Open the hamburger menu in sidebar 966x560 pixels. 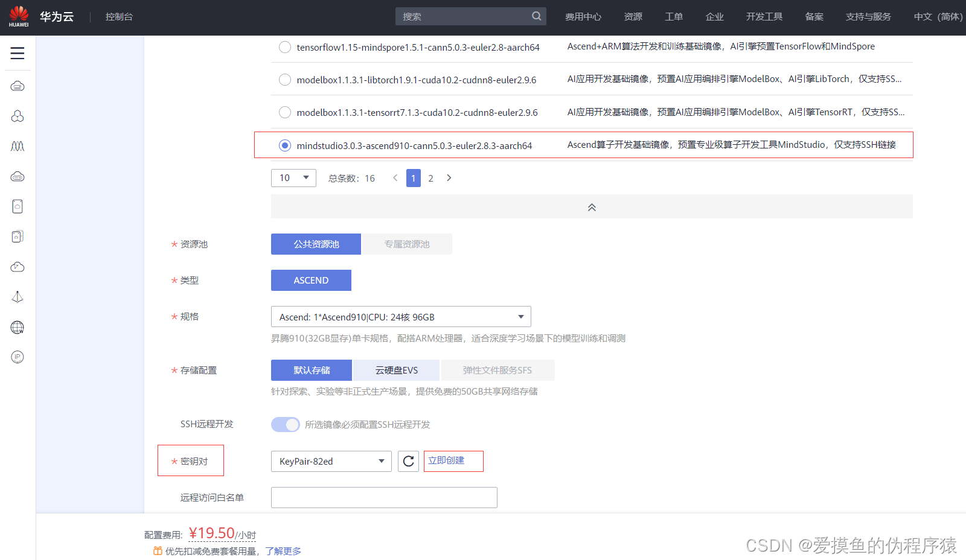[x=18, y=53]
